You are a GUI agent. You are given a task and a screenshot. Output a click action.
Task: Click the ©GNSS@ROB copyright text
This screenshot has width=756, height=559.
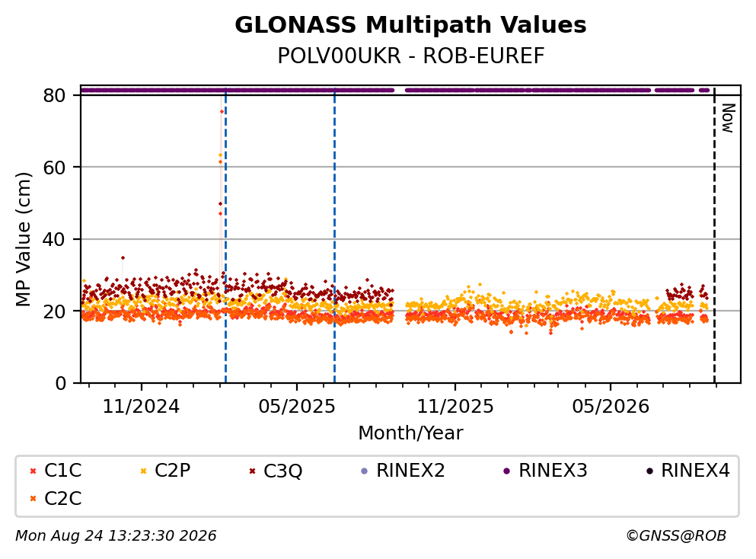point(676,536)
